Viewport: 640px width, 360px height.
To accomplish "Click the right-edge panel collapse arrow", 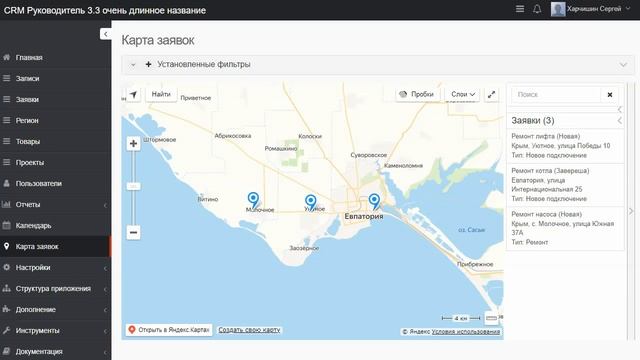I will [x=631, y=211].
